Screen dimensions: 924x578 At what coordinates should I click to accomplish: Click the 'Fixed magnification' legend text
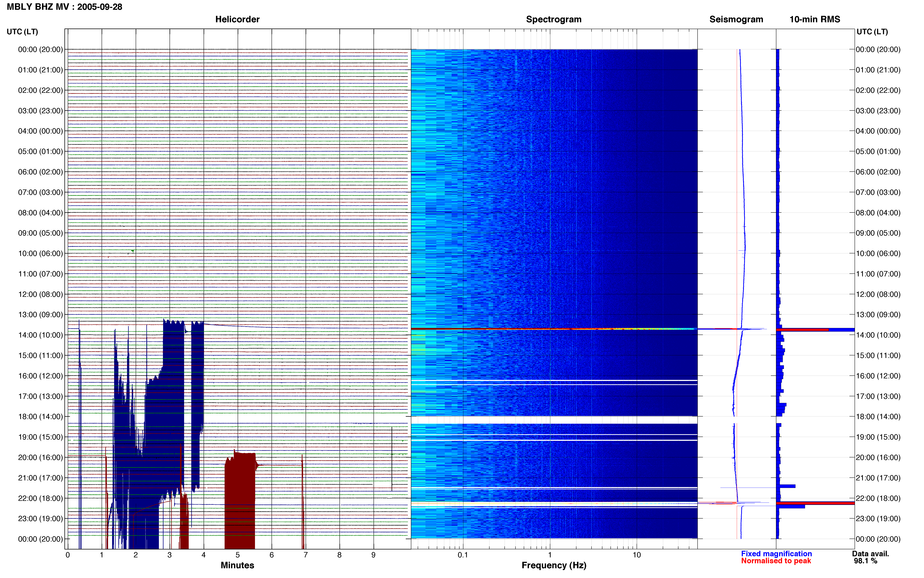point(777,554)
